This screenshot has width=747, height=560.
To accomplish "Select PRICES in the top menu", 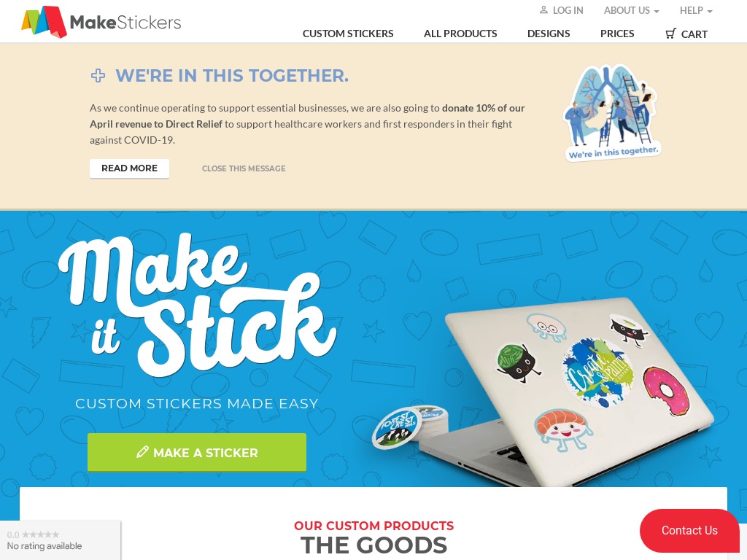I will click(617, 34).
